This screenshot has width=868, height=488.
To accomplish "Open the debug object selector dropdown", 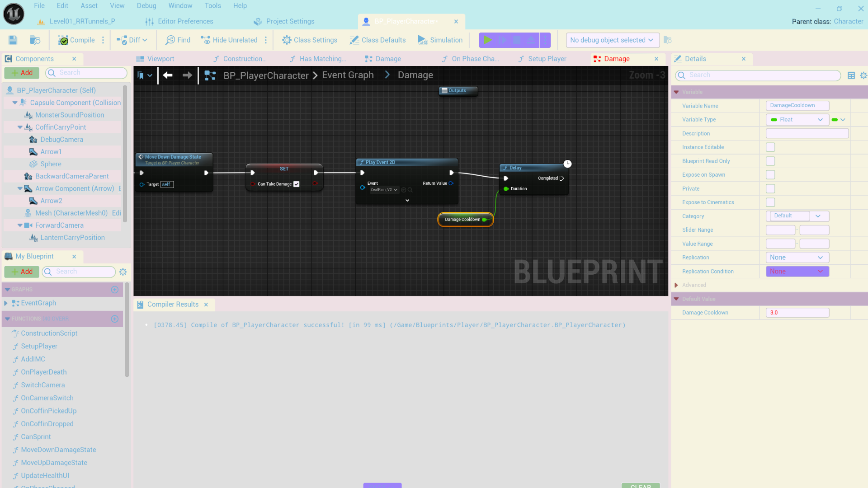I will (612, 40).
